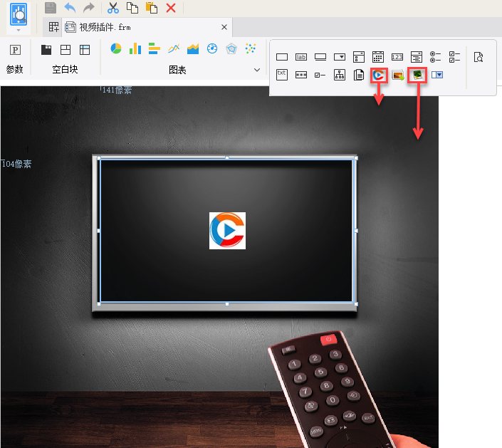Select the radio button group widget
This screenshot has height=448, width=502.
[x=435, y=57]
